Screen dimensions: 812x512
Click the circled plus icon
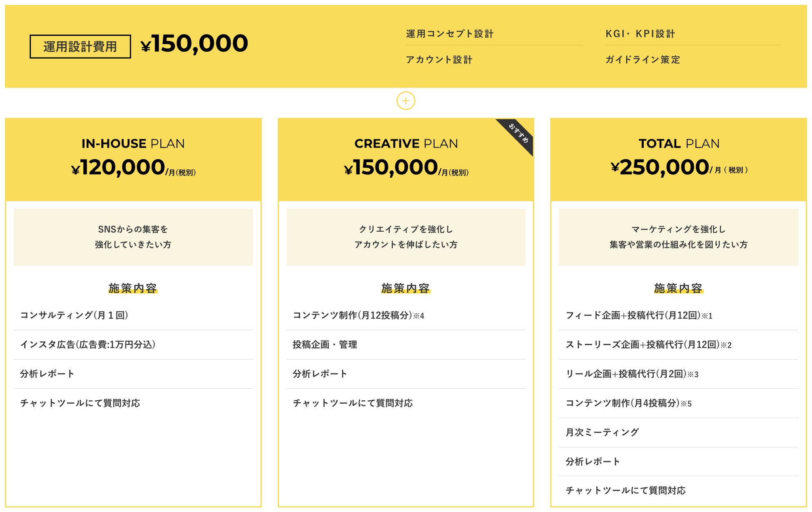[406, 101]
